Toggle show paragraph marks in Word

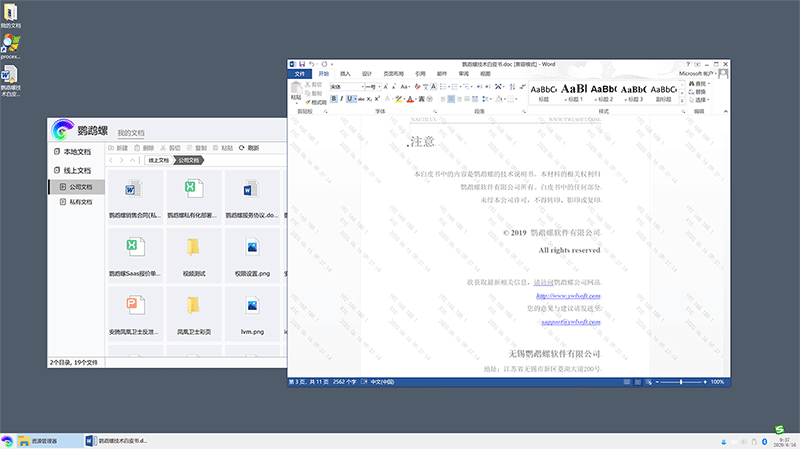click(x=522, y=87)
